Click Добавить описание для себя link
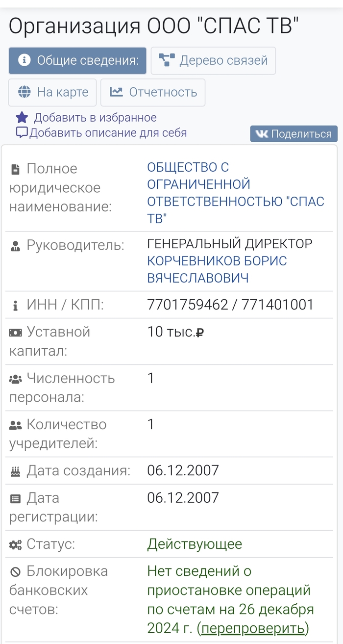 coord(108,132)
